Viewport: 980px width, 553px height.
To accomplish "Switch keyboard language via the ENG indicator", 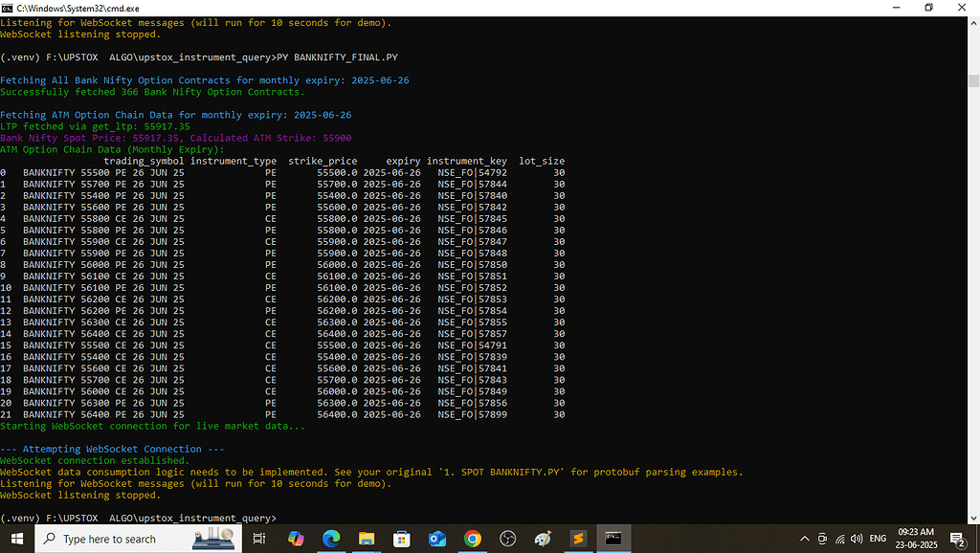I will 878,539.
